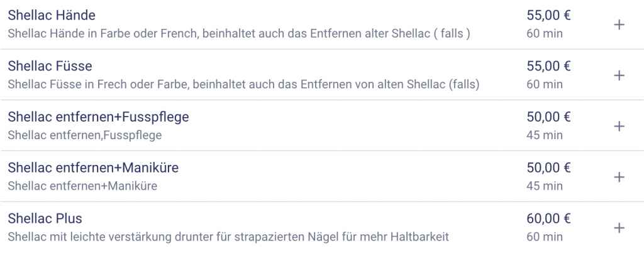Click plus icon for Shellac entfernen+Maniküre
The width and height of the screenshot is (644, 255).
tap(619, 177)
